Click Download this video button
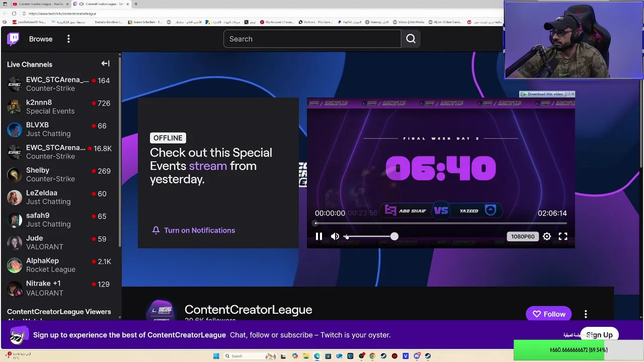 point(542,94)
